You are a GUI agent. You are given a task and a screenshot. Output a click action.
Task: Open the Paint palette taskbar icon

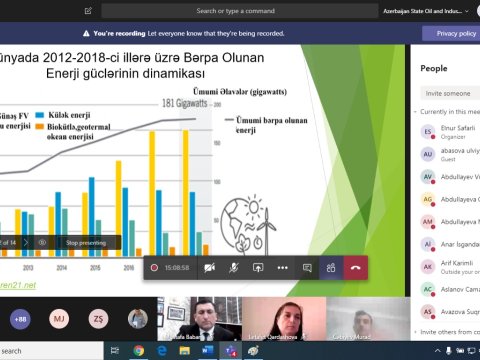(253, 351)
